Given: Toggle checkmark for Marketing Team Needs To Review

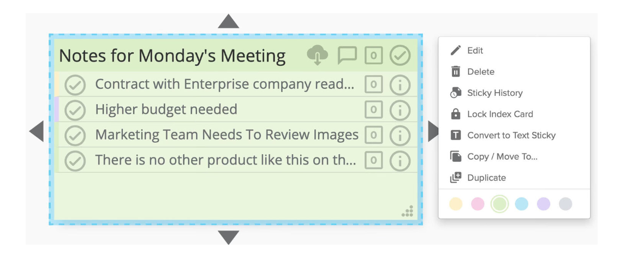Looking at the screenshot, I should pyautogui.click(x=75, y=135).
